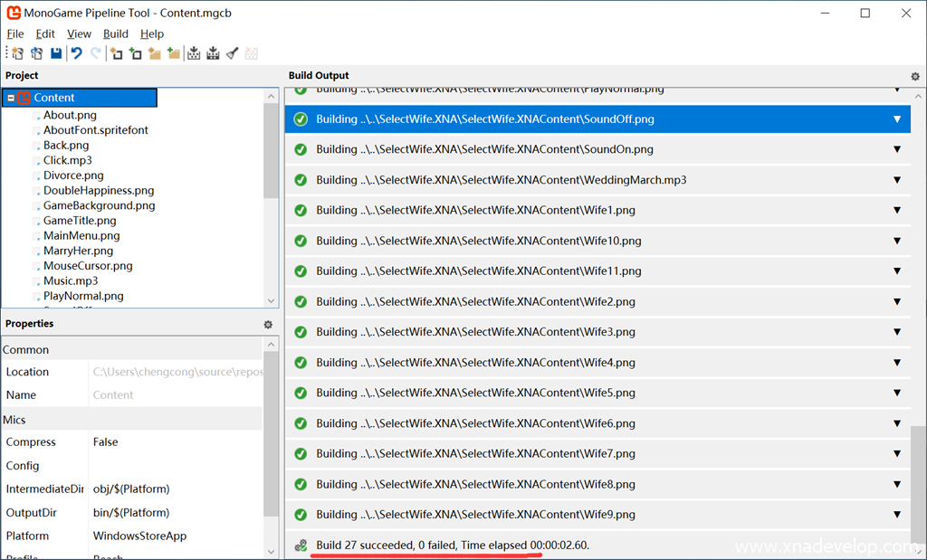Viewport: 927px width, 560px height.
Task: Open the Build menu
Action: coord(116,33)
